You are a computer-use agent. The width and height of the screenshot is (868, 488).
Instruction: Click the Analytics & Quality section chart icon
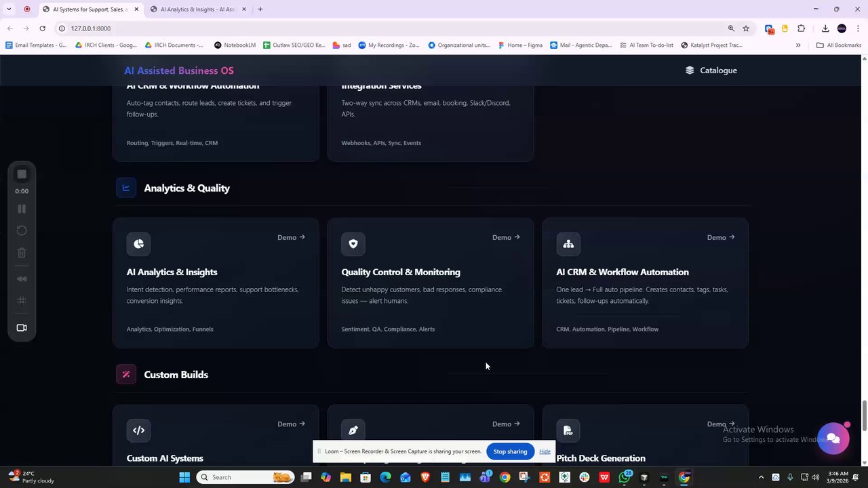click(x=126, y=188)
